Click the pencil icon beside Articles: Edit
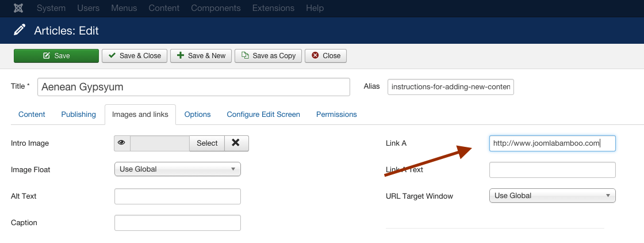 tap(19, 31)
